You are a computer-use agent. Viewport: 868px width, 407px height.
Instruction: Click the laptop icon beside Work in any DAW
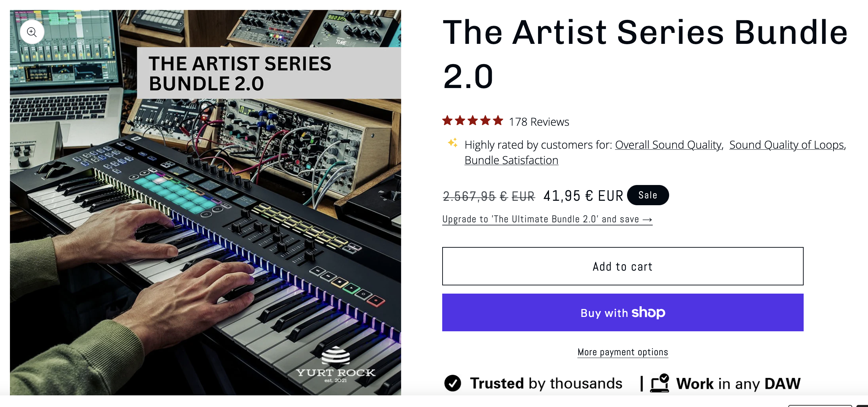pyautogui.click(x=659, y=383)
